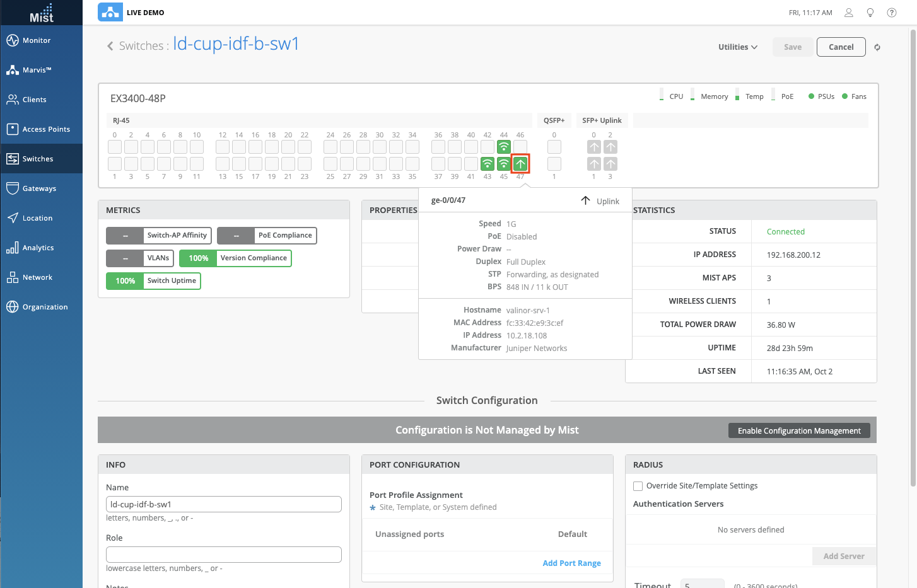Click the Mist logo
This screenshot has height=588, width=917.
click(x=42, y=13)
